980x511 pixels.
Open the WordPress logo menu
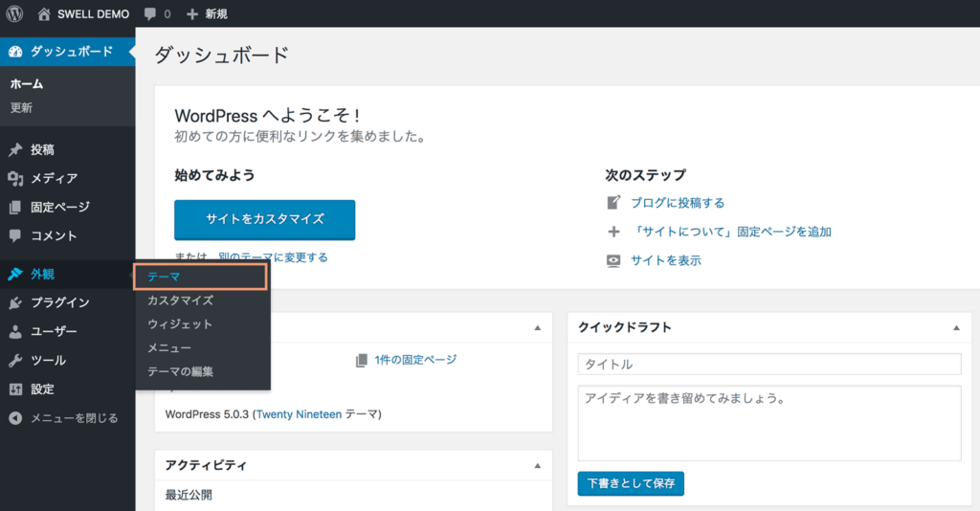[x=14, y=13]
